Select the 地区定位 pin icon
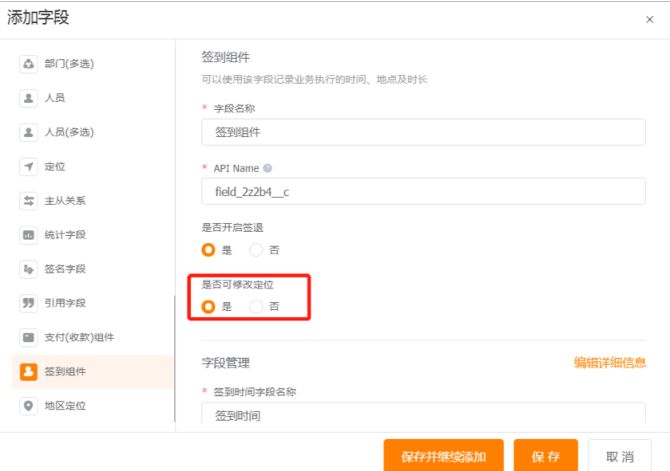The image size is (670, 471). click(29, 405)
